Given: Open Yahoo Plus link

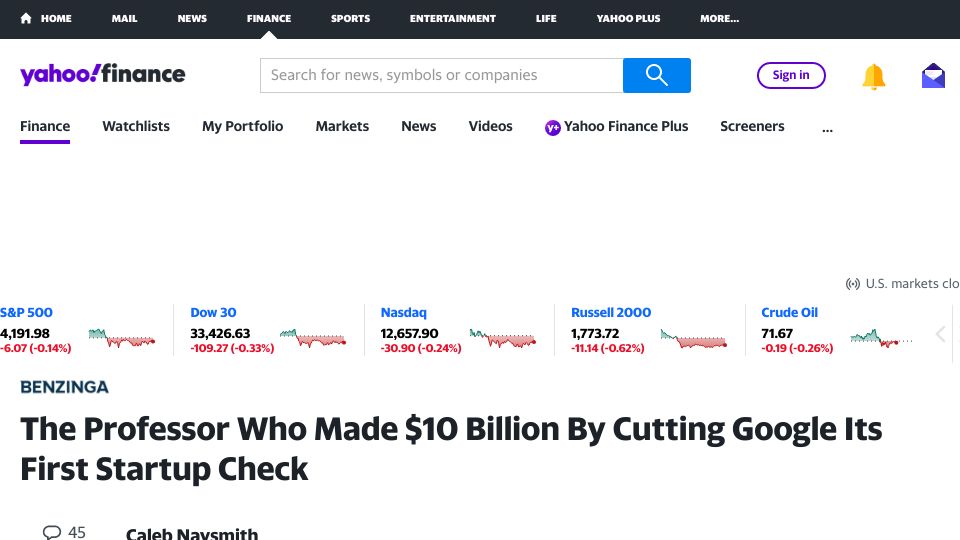Looking at the screenshot, I should 628,18.
